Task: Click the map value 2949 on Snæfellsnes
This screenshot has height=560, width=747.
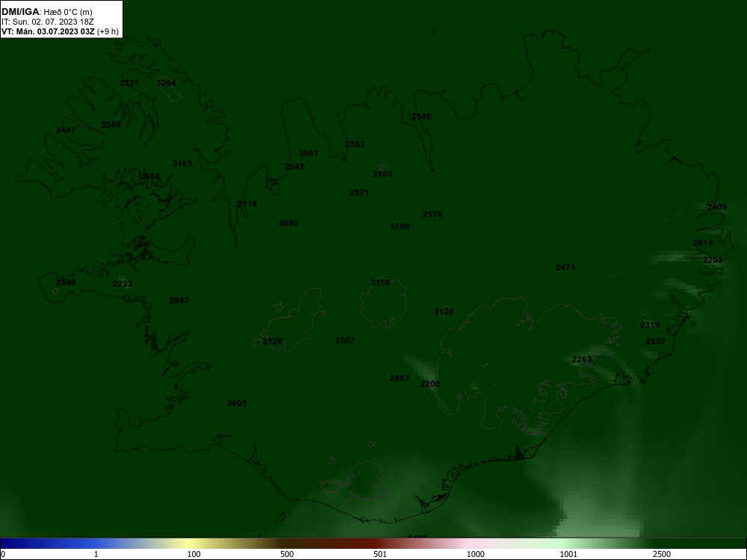Action: pos(66,282)
